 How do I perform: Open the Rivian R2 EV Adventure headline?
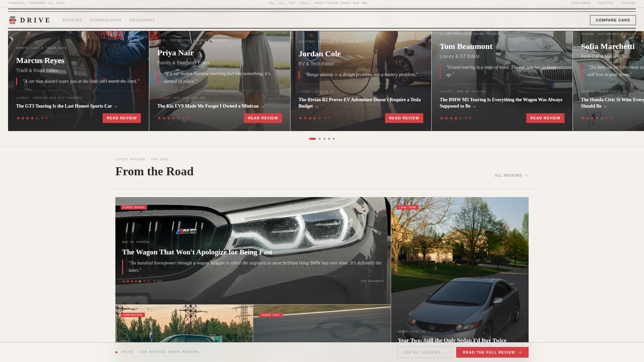pyautogui.click(x=360, y=103)
